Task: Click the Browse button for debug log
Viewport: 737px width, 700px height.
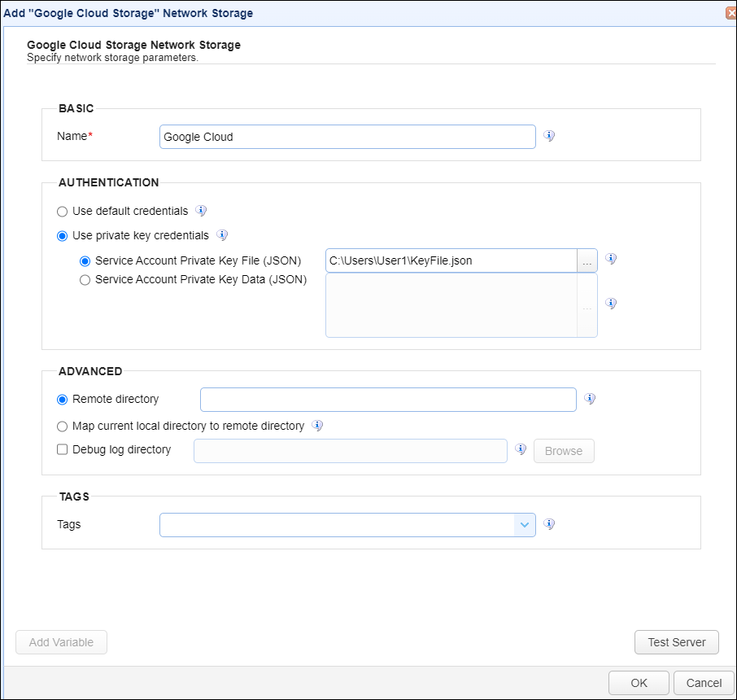Action: coord(564,451)
